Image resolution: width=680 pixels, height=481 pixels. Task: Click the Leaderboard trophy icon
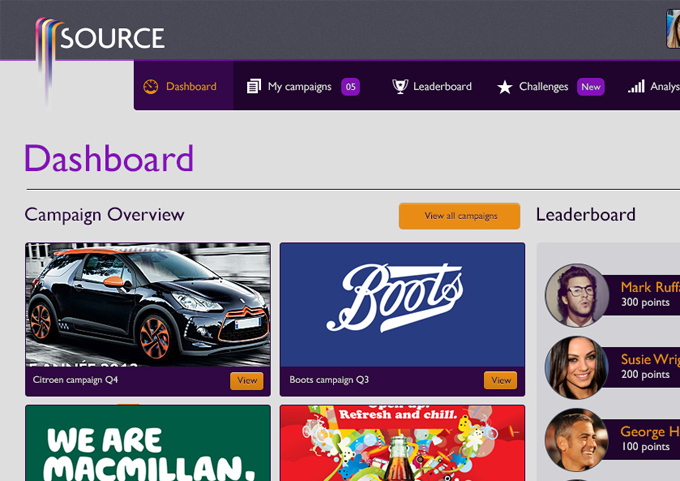pyautogui.click(x=400, y=86)
